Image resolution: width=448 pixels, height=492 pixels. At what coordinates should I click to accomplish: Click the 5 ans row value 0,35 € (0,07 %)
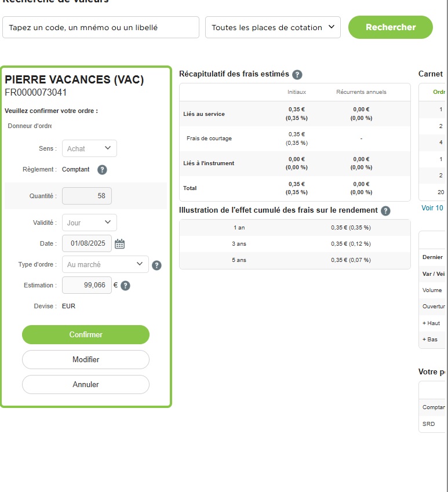point(351,260)
